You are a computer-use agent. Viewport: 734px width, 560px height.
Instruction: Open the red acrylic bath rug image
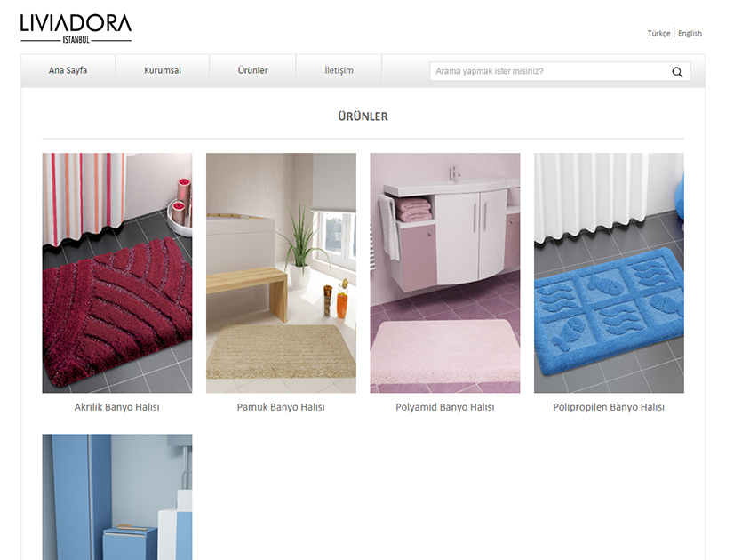[117, 273]
